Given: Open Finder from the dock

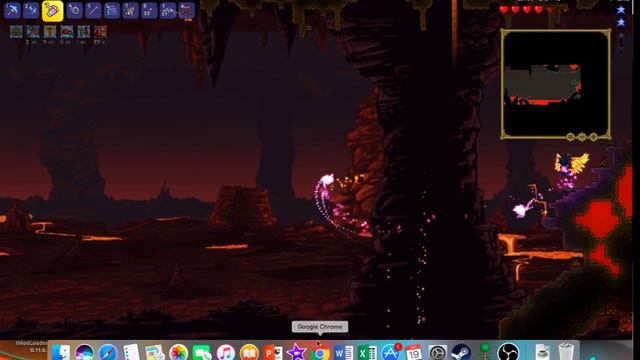Looking at the screenshot, I should click(60, 352).
